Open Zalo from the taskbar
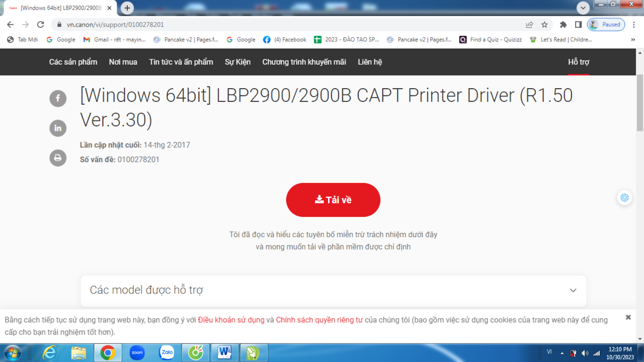 (166, 353)
